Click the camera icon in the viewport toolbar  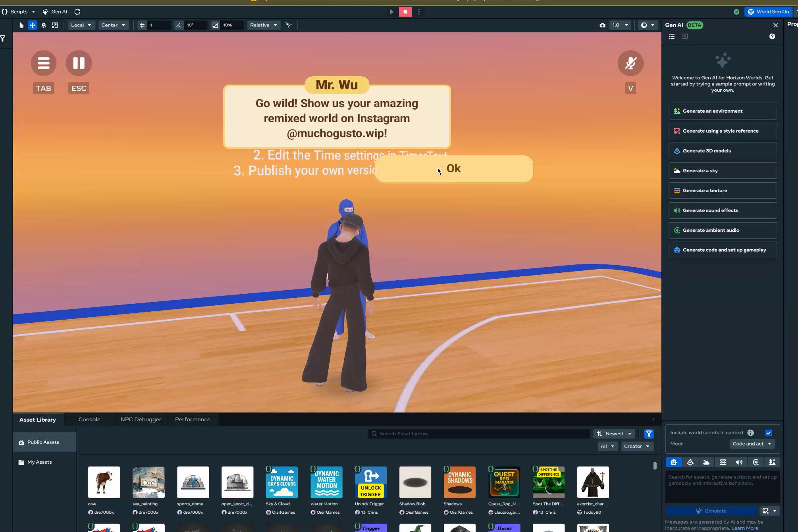point(602,25)
